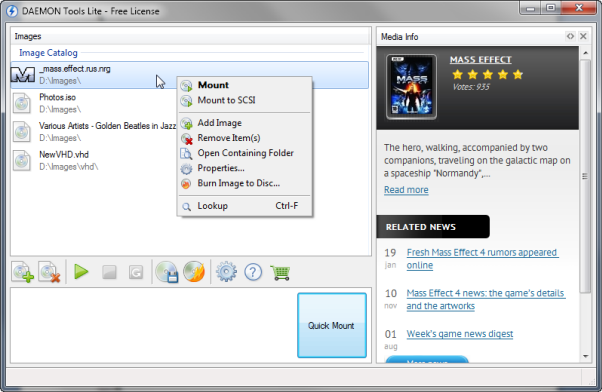
Task: Click the Mass Effect cover art thumbnail
Action: click(411, 87)
